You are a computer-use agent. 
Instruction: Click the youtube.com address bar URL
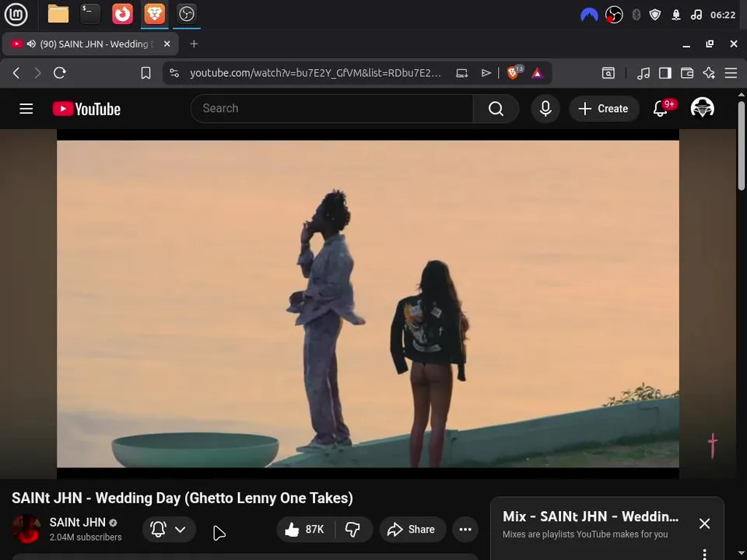[x=315, y=73]
